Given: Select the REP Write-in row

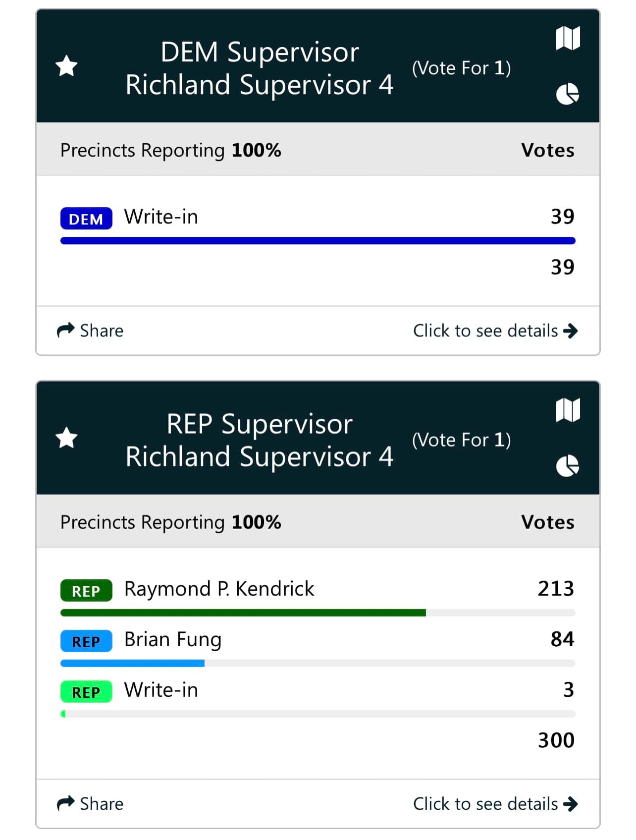Looking at the screenshot, I should coord(318,698).
